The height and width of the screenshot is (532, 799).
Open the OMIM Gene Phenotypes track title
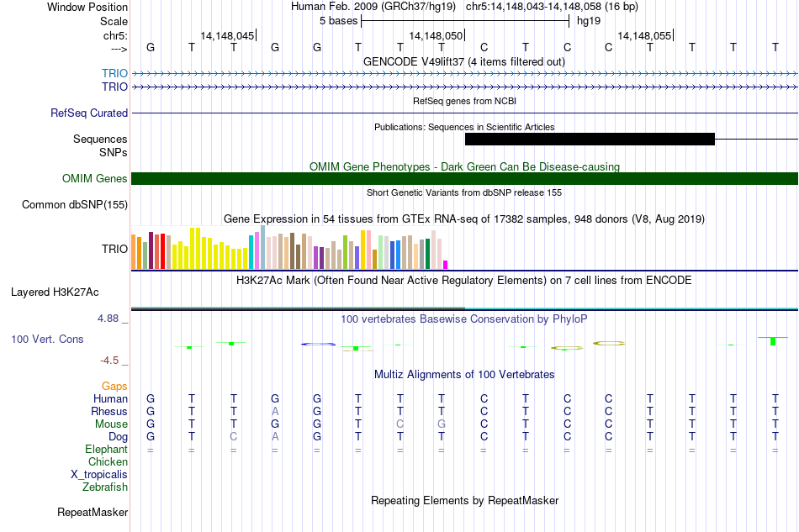point(464,166)
